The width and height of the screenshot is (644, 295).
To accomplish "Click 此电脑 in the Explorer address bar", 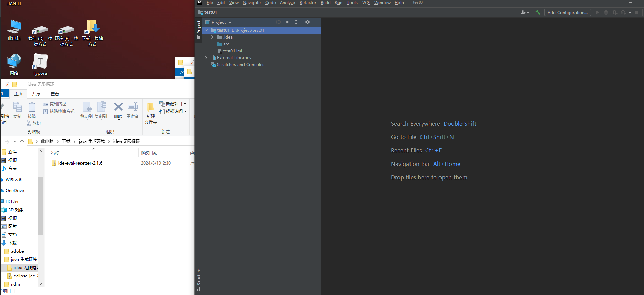I will (47, 141).
